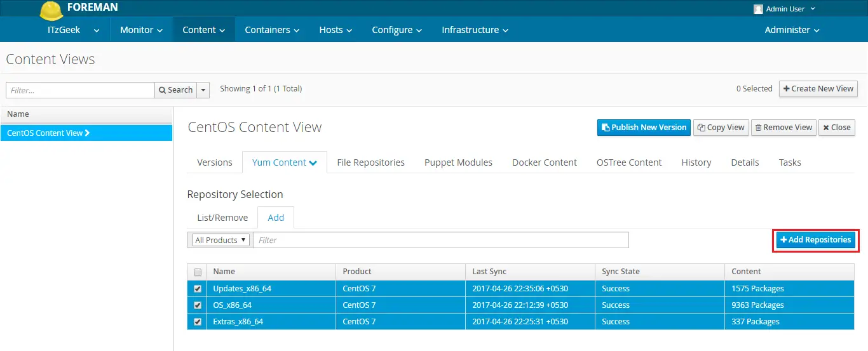868x351 pixels.
Task: Open the Infrastructure menu
Action: point(475,30)
